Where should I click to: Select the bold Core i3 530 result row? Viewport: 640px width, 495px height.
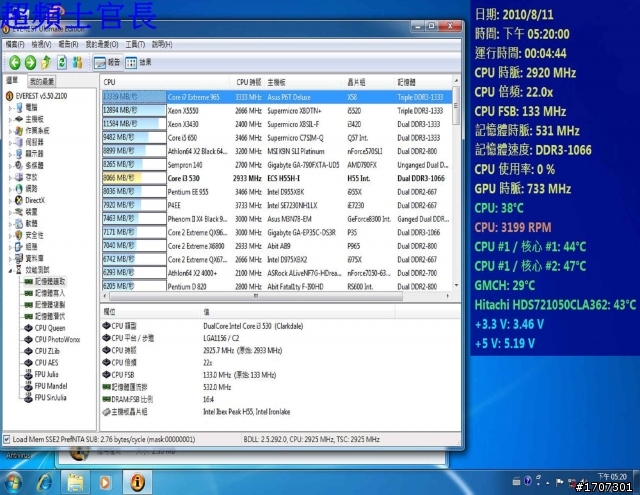click(277, 178)
